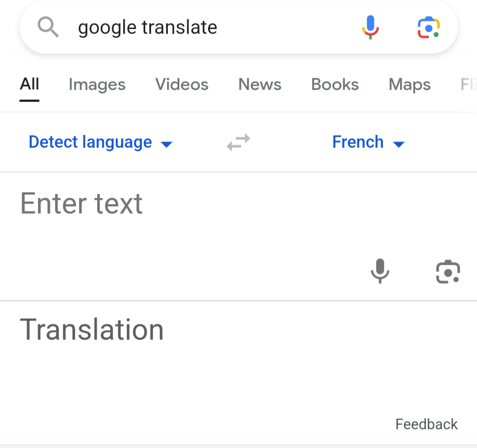The image size is (477, 448).
Task: Switch to the News tab
Action: (260, 84)
